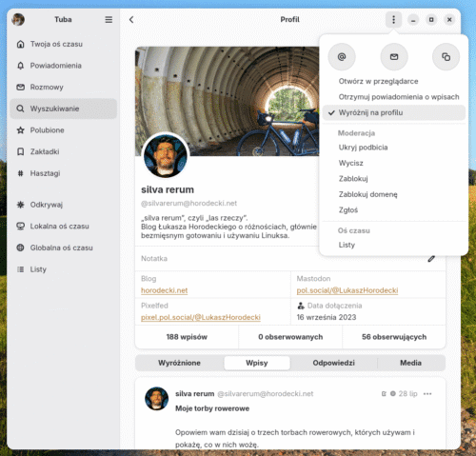This screenshot has width=476, height=456.
Task: Click post author handle @silvarerum@horodecki.net
Action: (266, 394)
